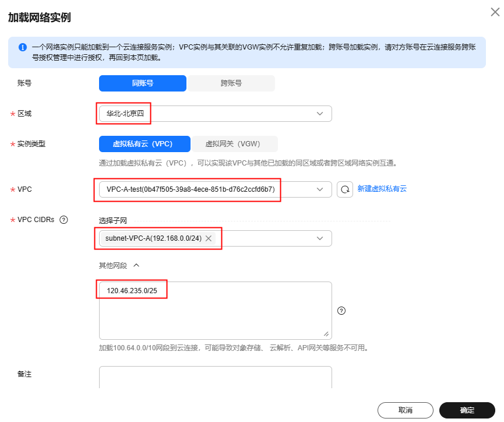The width and height of the screenshot is (504, 422).
Task: Open the 新建虚拟私有云 link
Action: 382,189
